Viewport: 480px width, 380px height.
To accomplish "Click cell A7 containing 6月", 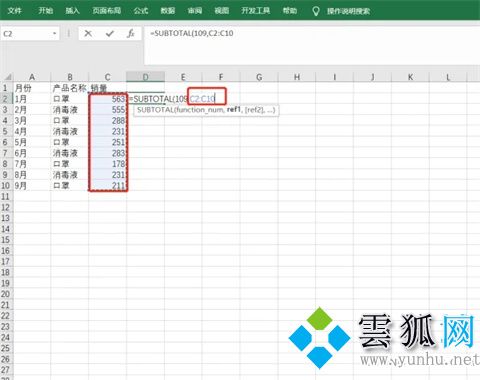I will [32, 153].
